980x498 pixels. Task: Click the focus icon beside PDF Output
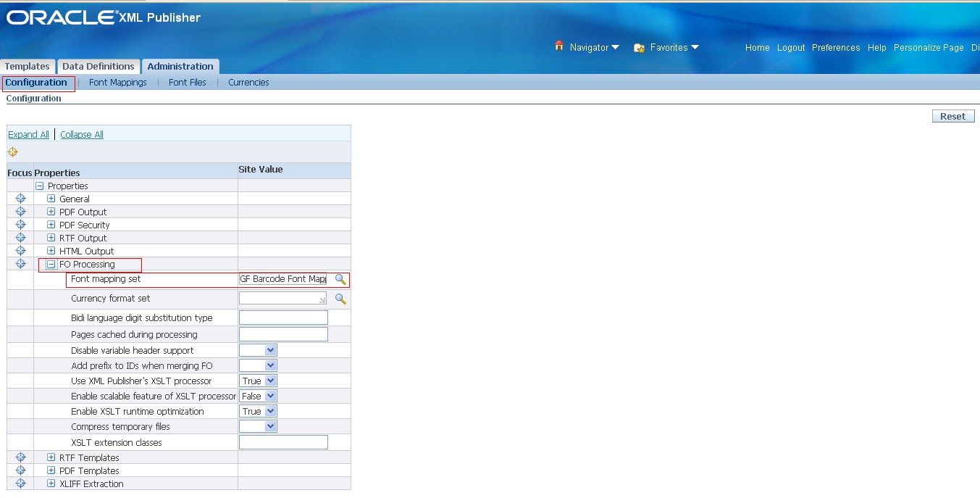click(x=20, y=211)
